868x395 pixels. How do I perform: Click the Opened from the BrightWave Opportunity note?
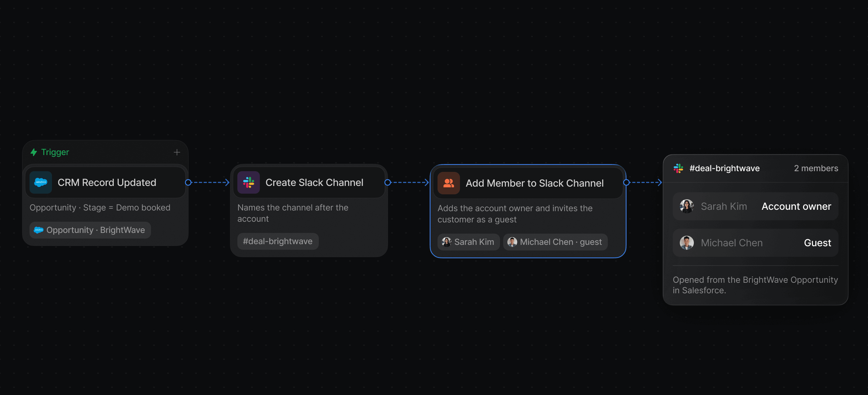(x=755, y=285)
